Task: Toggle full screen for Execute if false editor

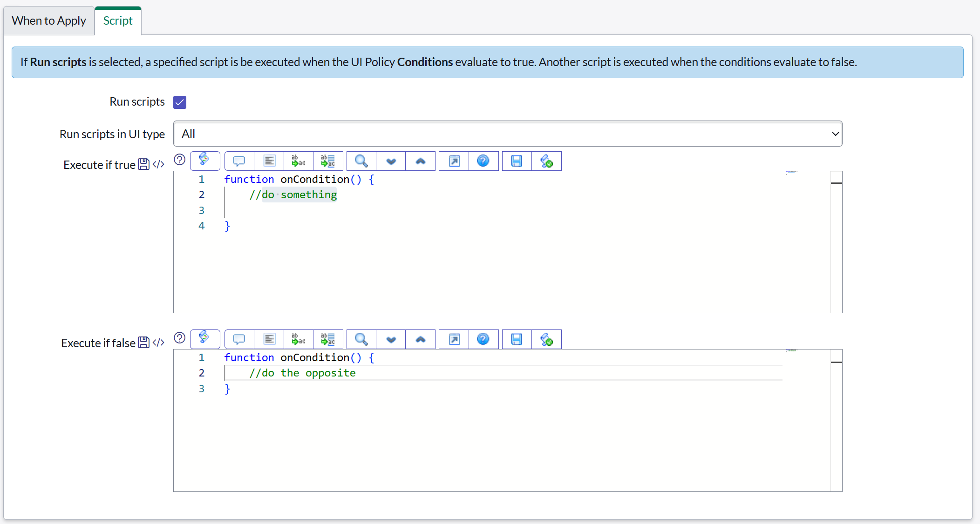Action: (x=454, y=339)
